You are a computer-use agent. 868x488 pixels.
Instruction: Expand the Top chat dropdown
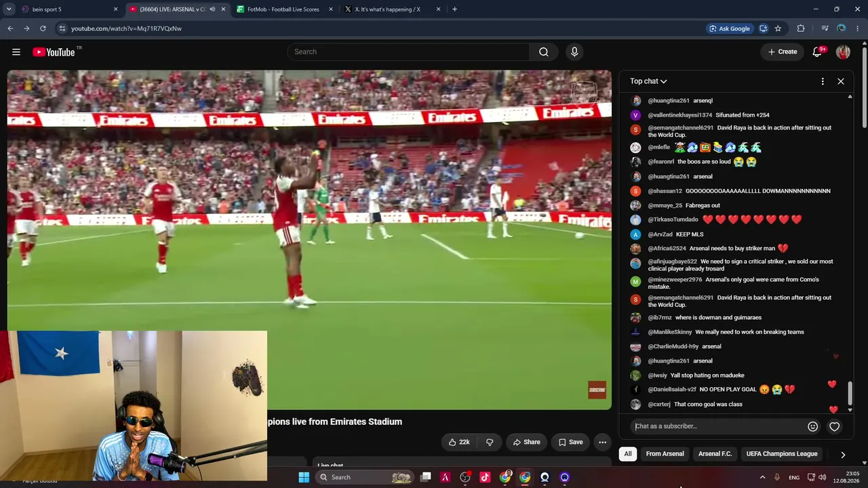(648, 81)
